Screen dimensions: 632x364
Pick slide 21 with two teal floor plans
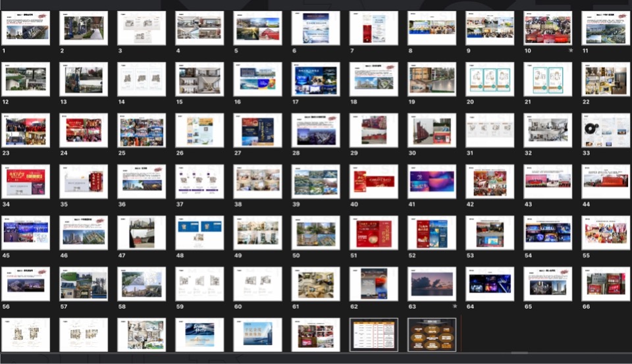[x=548, y=79]
